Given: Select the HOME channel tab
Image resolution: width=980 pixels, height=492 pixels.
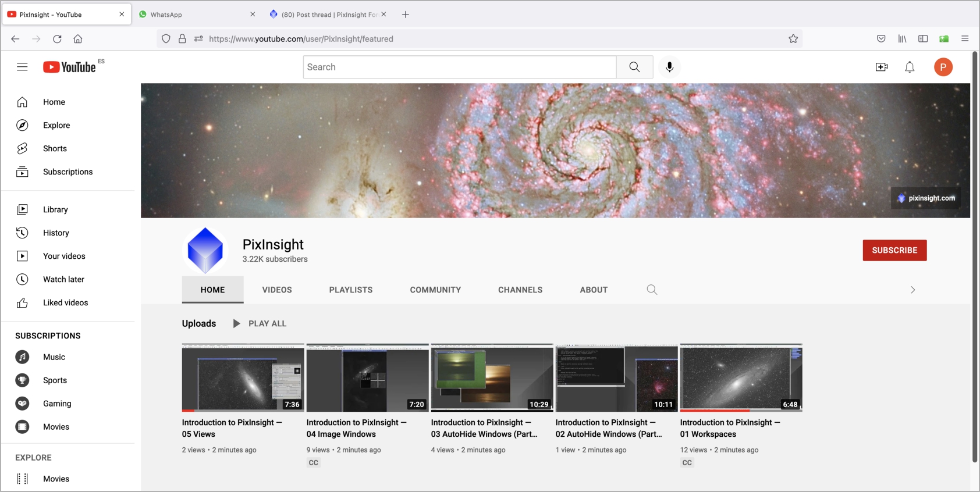Looking at the screenshot, I should click(212, 290).
